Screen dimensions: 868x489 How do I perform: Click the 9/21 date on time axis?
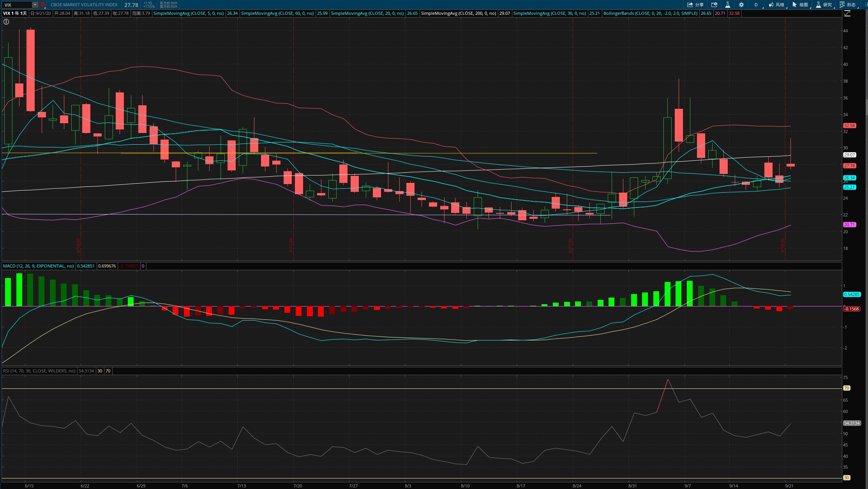[x=789, y=486]
